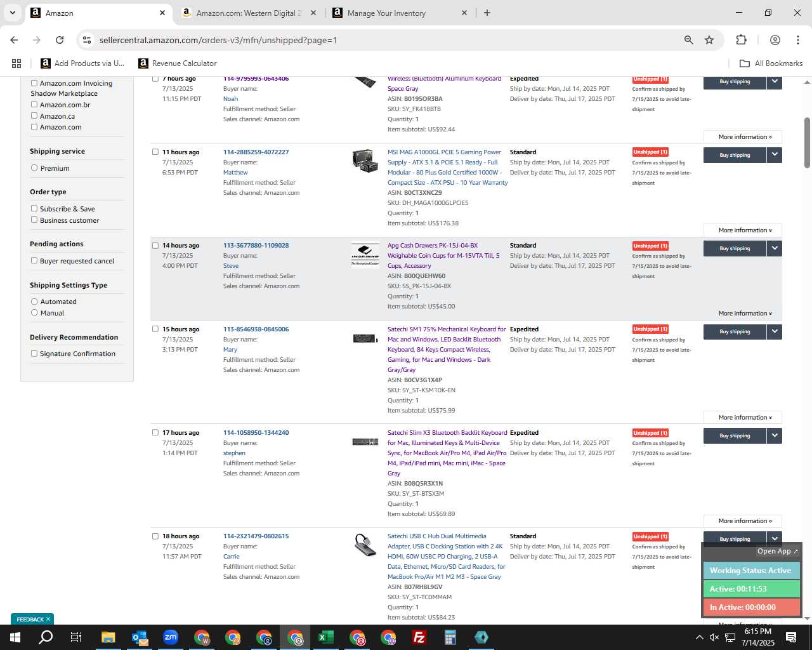Viewport: 812px width, 650px height.
Task: Check the Subscribe & Save order type
Action: (x=34, y=209)
